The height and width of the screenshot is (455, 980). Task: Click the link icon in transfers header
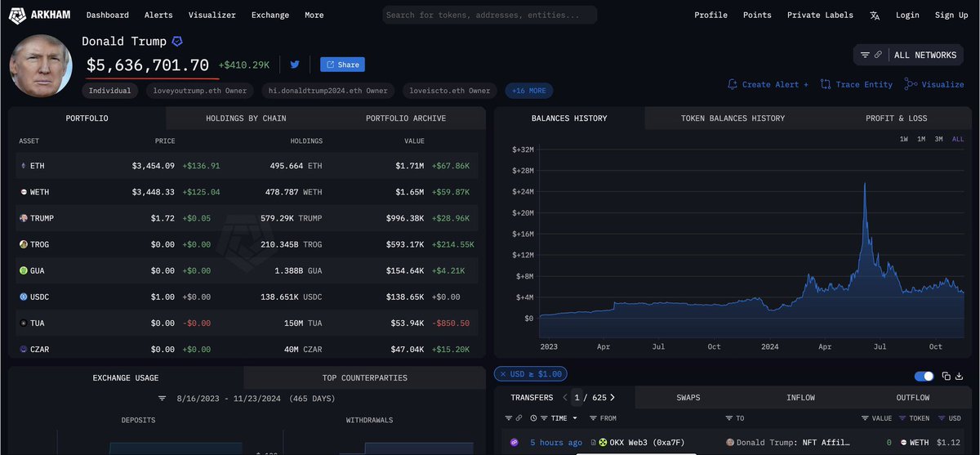click(519, 417)
